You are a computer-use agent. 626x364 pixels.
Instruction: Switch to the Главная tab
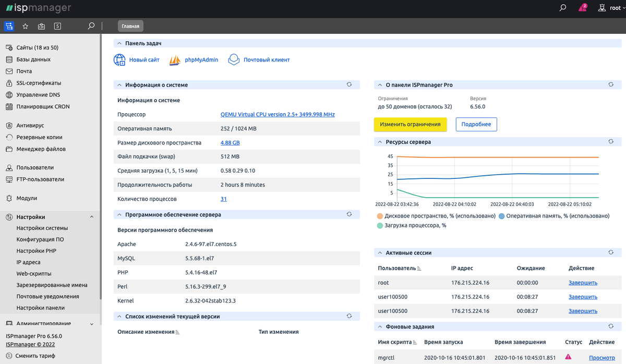click(130, 26)
